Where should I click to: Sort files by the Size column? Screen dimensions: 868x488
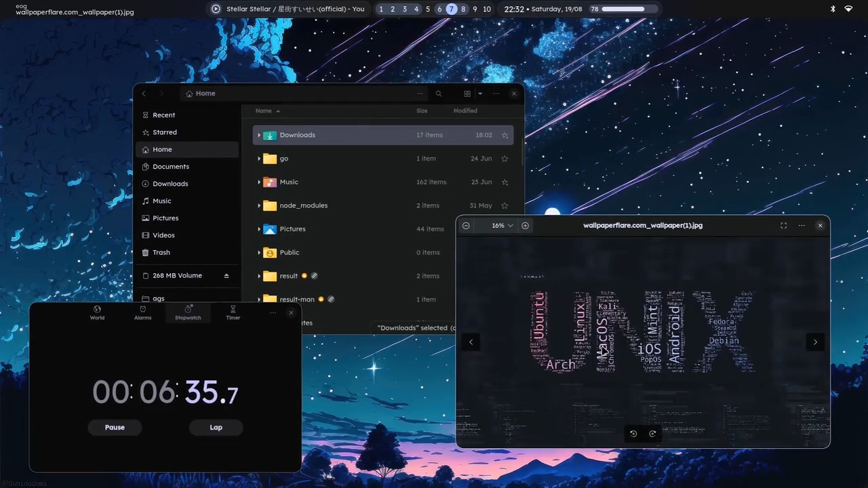click(x=422, y=110)
